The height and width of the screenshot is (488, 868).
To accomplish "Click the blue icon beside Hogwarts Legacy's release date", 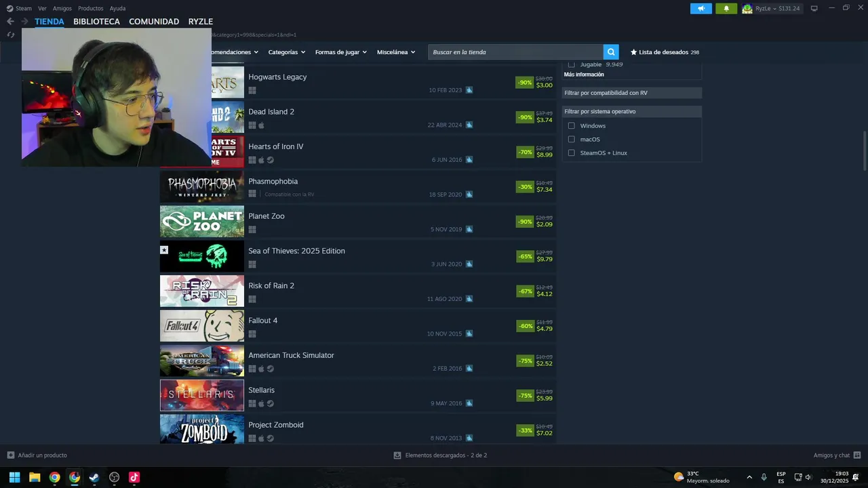I will click(x=469, y=90).
